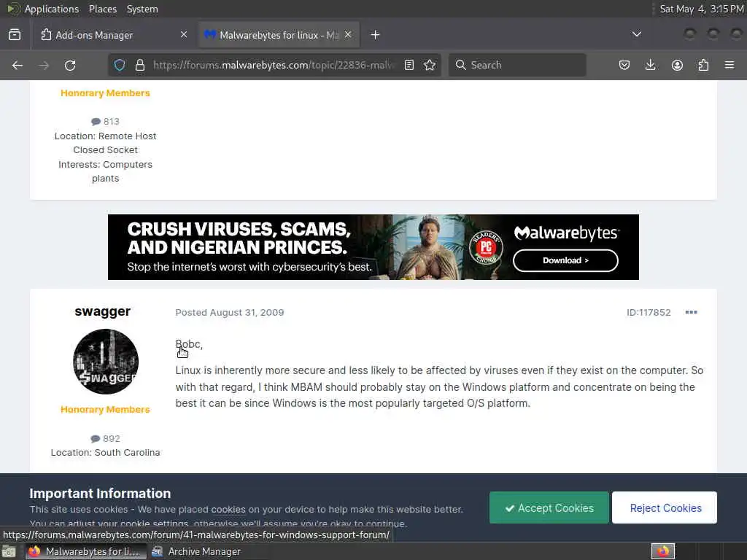Open swagger's user profile name link
The height and width of the screenshot is (560, 747).
click(103, 311)
